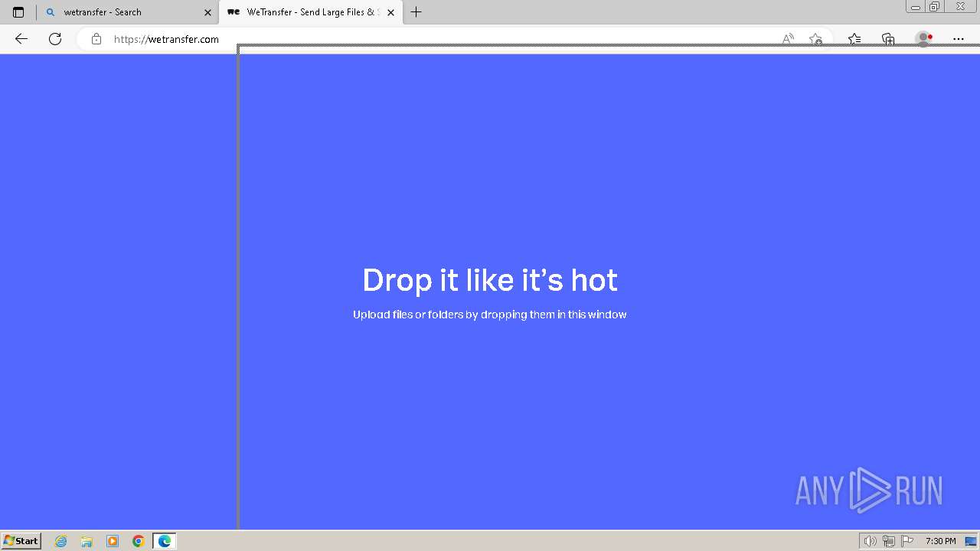Click the 'Upload files or folders' subtitle text
This screenshot has width=980, height=551.
point(490,315)
